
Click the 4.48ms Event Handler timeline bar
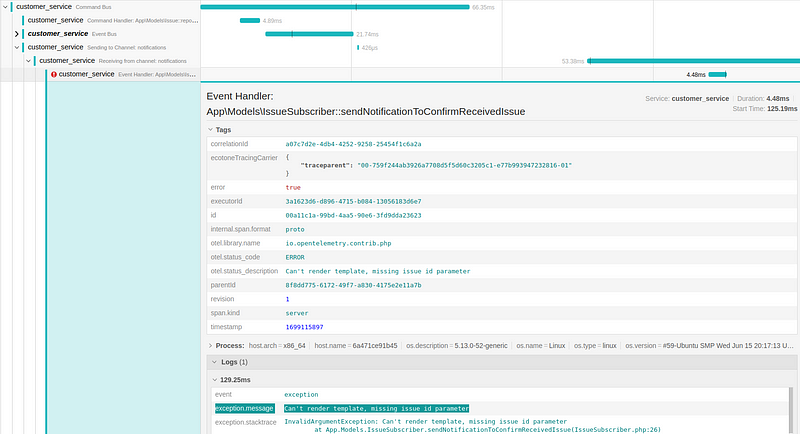tap(717, 74)
